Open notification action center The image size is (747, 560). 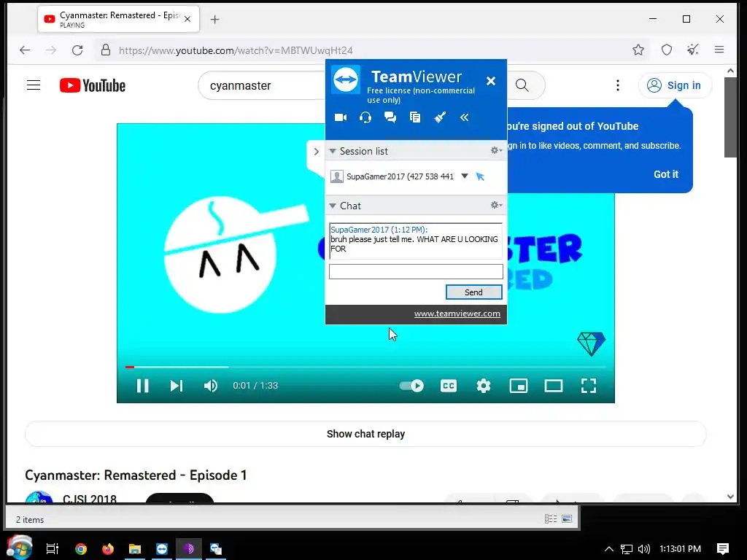[x=723, y=548]
